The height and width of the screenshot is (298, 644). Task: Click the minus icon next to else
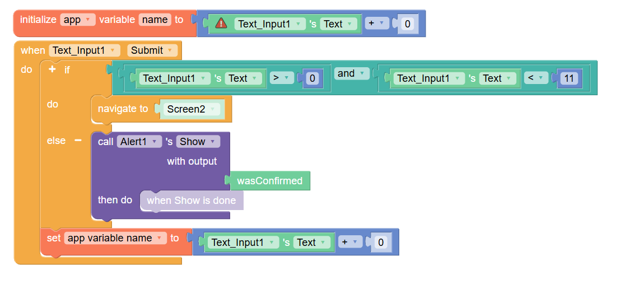(78, 141)
